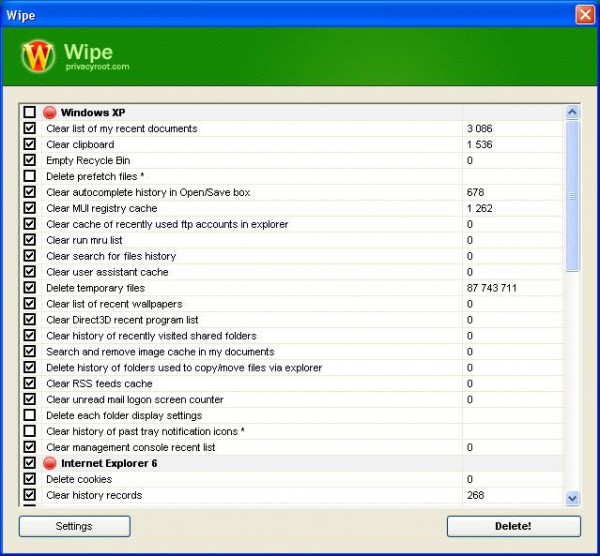Screen dimensions: 600x556
Task: Click the vertical scrollbar thumb
Action: coord(572,196)
